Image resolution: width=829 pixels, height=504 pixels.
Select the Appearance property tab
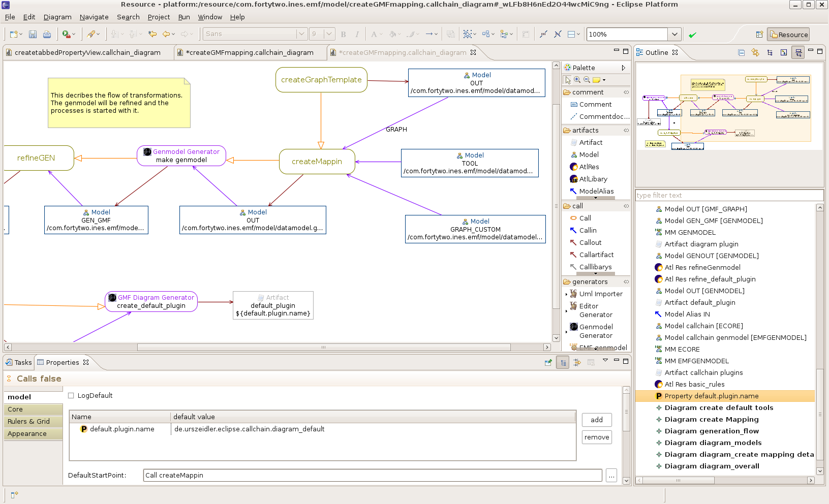[x=33, y=433]
